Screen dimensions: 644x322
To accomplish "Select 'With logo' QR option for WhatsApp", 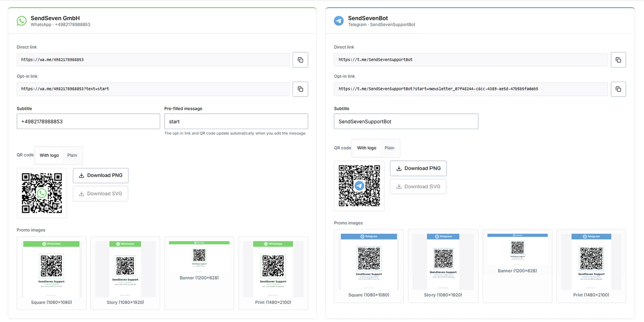I will (49, 156).
